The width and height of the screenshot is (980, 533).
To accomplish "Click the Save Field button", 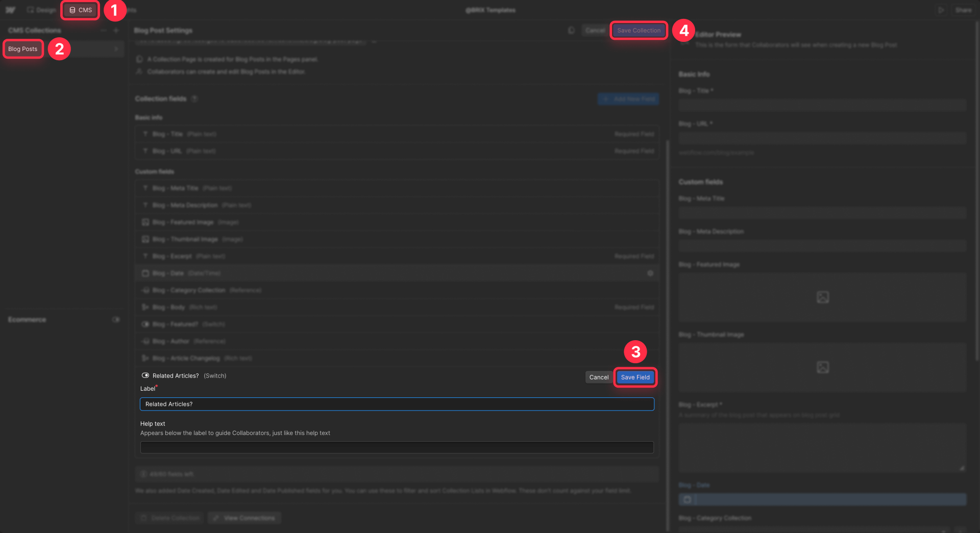I will [635, 377].
